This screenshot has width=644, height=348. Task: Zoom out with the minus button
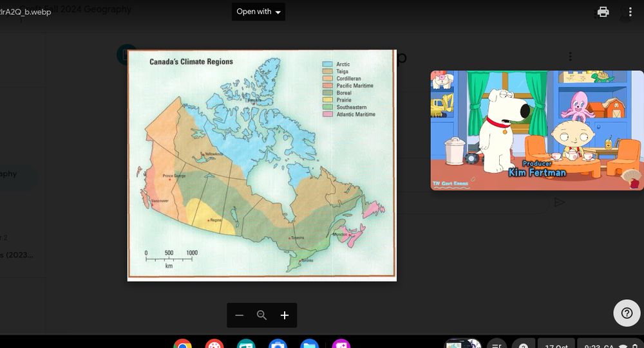pyautogui.click(x=240, y=315)
